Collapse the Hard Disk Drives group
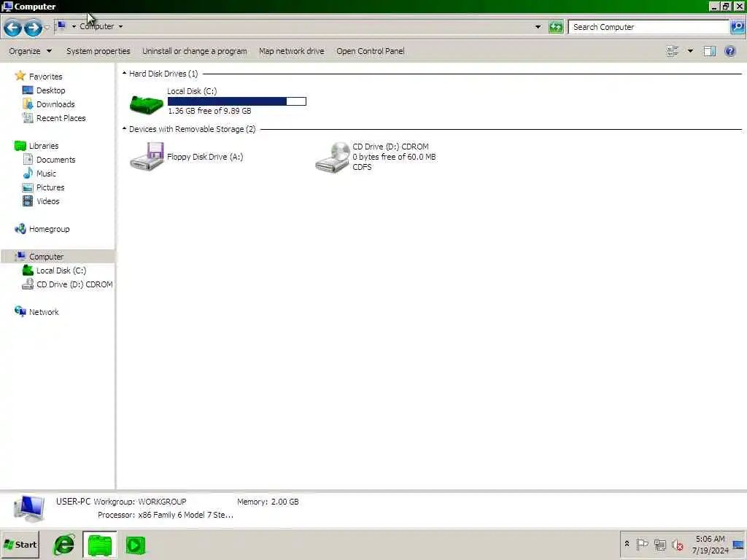747x560 pixels. [124, 74]
